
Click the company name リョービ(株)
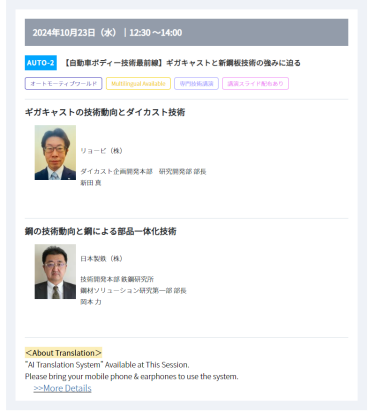pyautogui.click(x=101, y=151)
